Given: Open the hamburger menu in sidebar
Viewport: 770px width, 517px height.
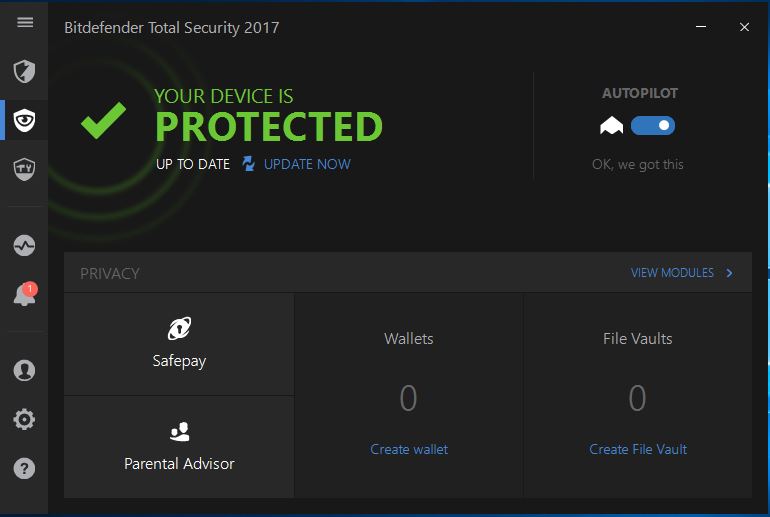Looking at the screenshot, I should (25, 23).
